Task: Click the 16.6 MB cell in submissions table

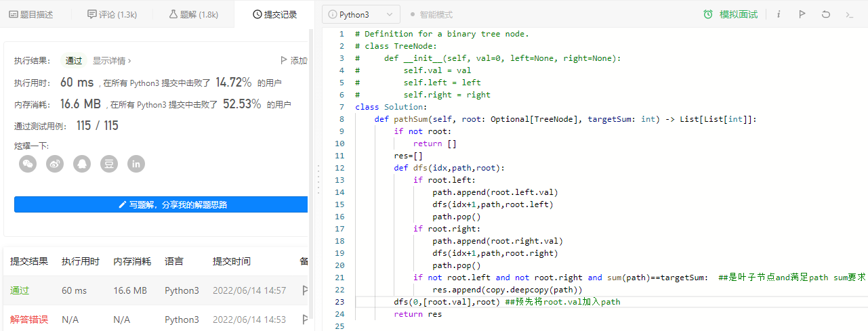Action: point(130,290)
